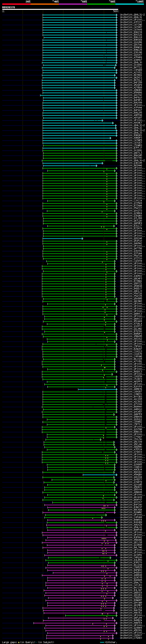Open hit UniRef100_Q84L31
Viewport: 146px width, 644px height.
(x=131, y=17)
